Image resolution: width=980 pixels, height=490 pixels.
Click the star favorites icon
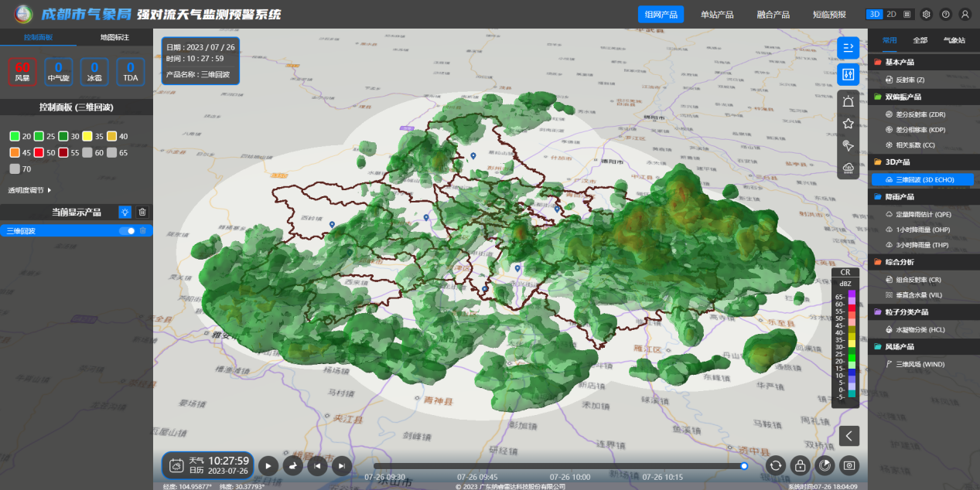pos(848,124)
